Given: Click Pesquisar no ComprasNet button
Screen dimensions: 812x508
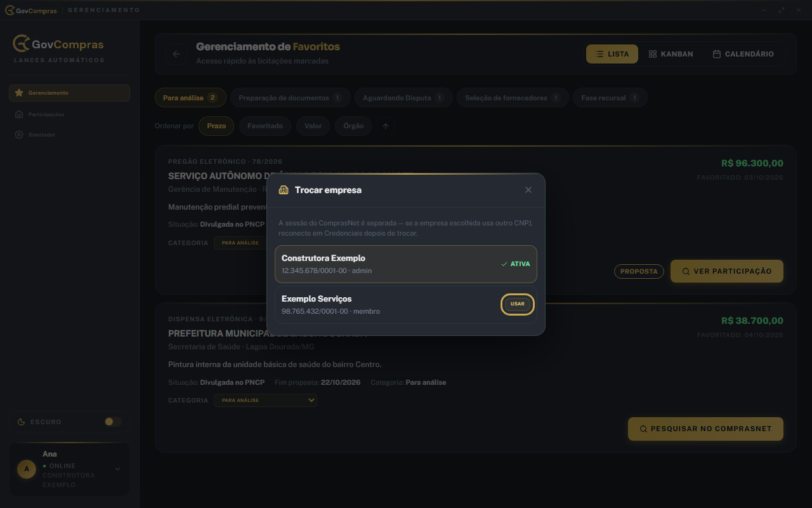Looking at the screenshot, I should point(705,429).
